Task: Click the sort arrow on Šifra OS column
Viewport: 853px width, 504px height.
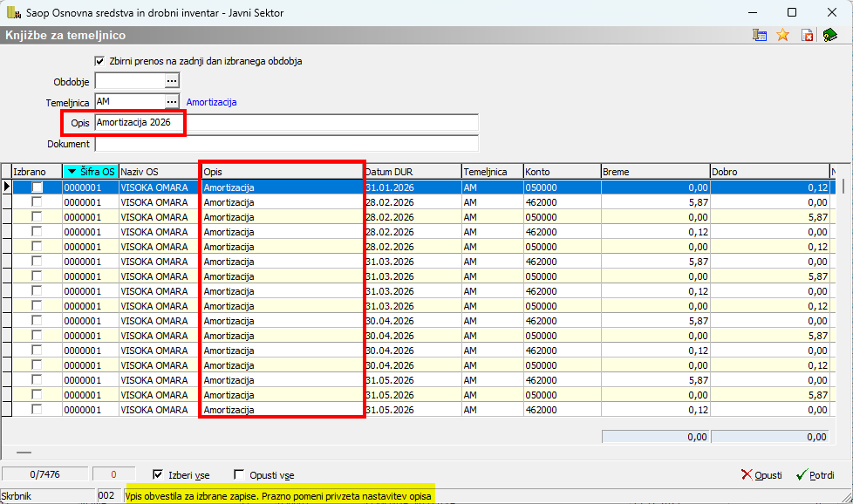Action: (x=72, y=172)
